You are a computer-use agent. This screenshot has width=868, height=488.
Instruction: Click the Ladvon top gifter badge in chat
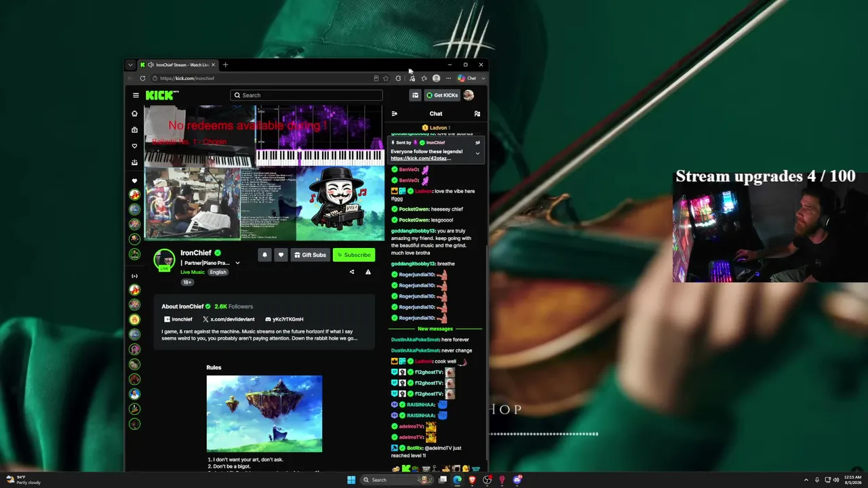(x=436, y=127)
